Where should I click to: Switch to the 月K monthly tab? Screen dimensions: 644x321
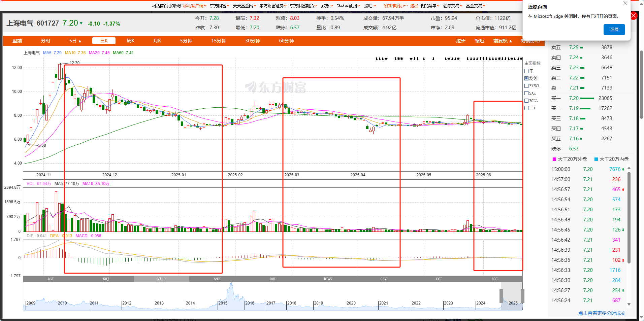pyautogui.click(x=157, y=41)
